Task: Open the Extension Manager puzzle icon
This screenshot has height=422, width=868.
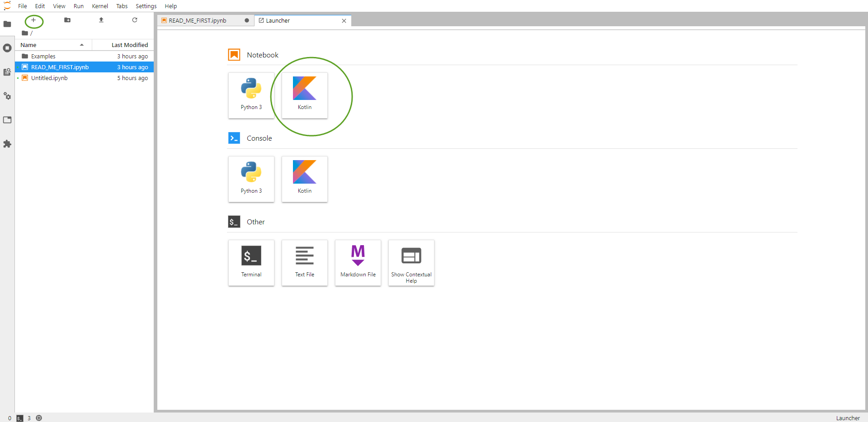Action: pos(7,144)
